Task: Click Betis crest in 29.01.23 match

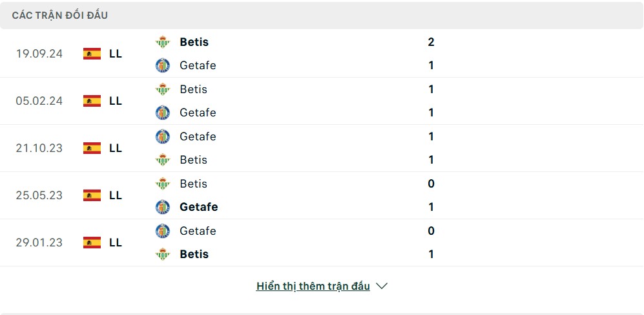Action: 163,254
